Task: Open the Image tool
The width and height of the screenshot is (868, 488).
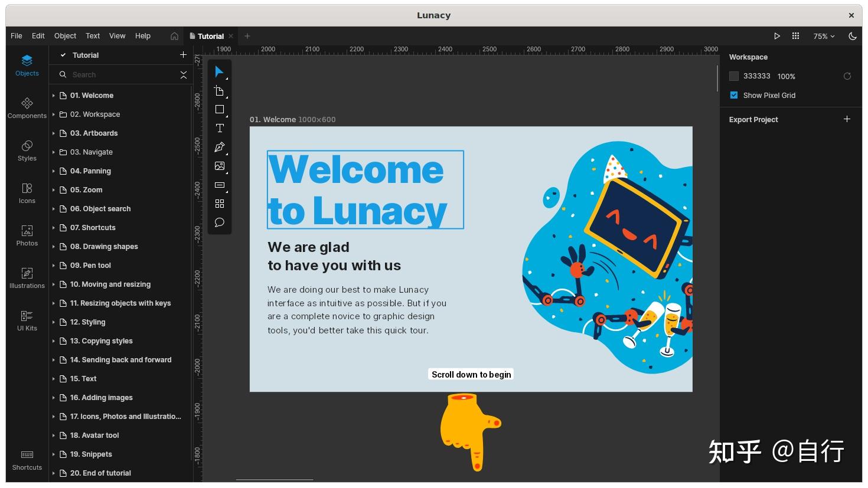Action: pos(219,166)
